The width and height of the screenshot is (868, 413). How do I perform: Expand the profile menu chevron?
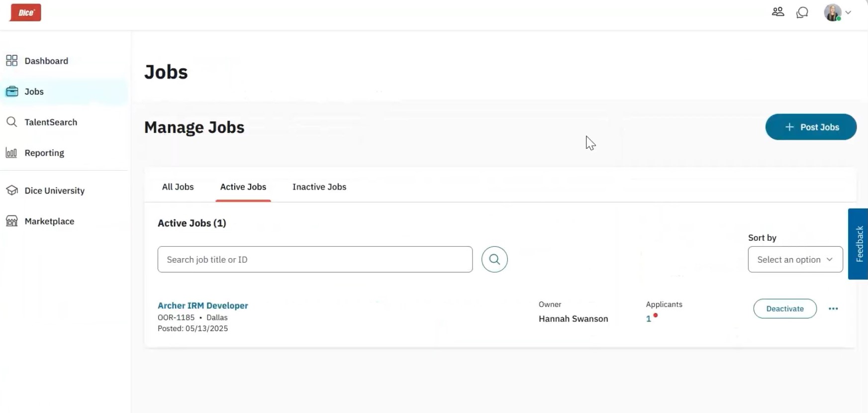[x=849, y=12]
